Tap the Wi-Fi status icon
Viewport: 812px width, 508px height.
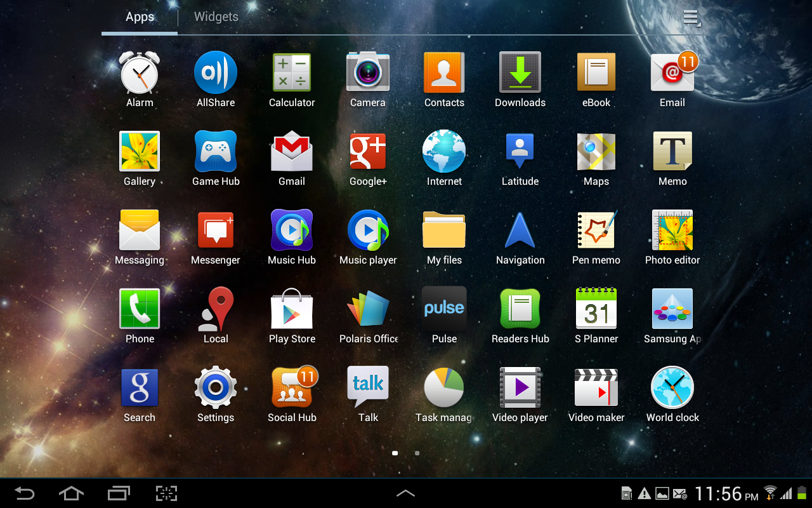770,493
